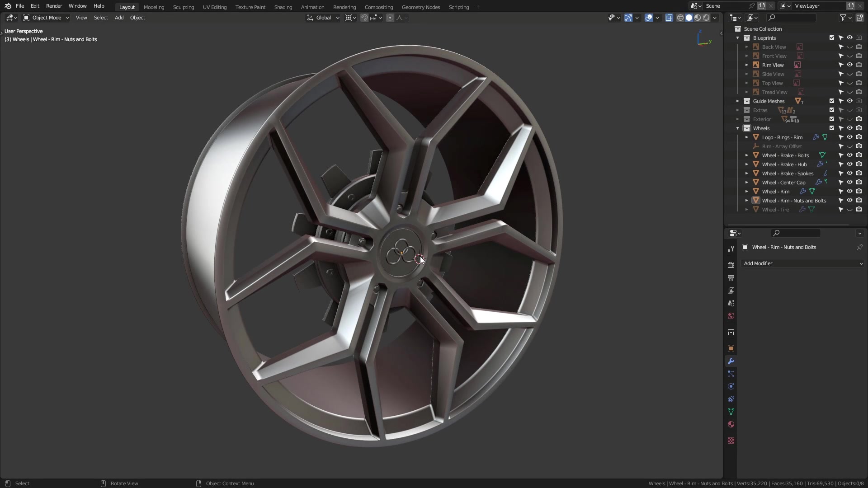This screenshot has width=868, height=488.
Task: Click the new scene icon beside the Scene name
Action: (x=762, y=6)
